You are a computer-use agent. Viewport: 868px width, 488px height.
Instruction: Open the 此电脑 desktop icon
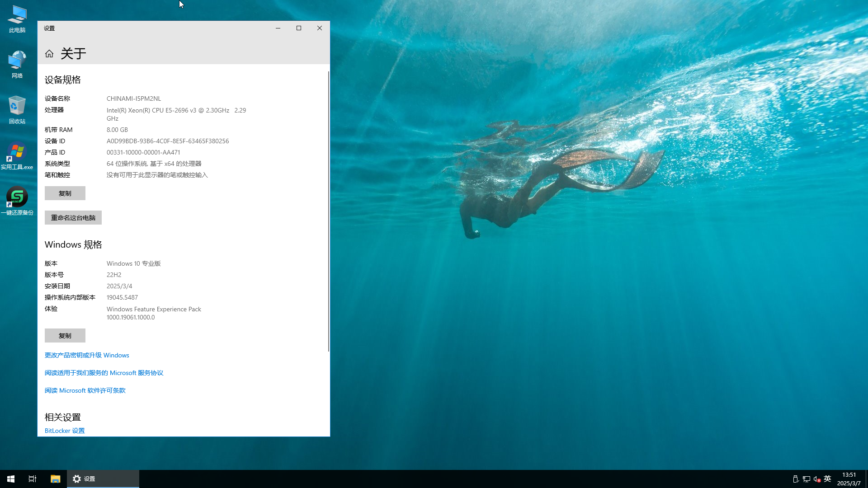(x=17, y=19)
